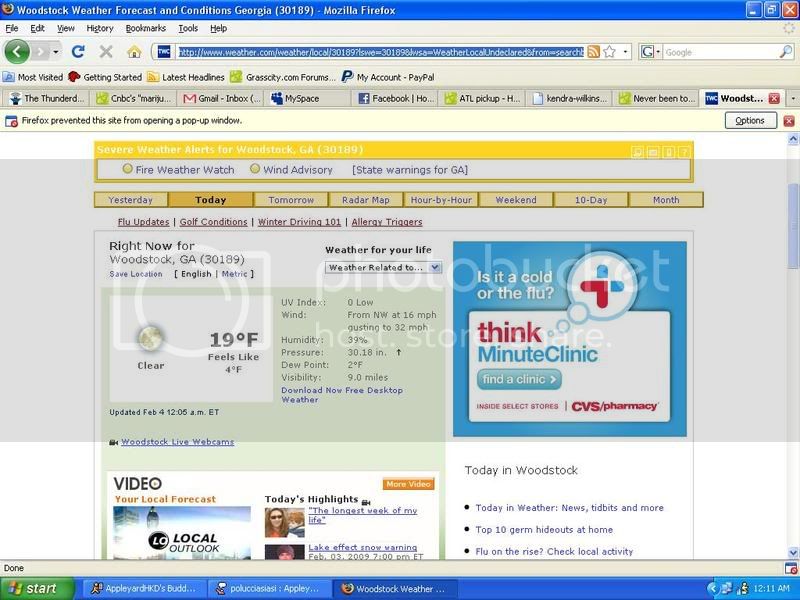Click the Google search engine icon
Image resolution: width=800 pixels, height=600 pixels.
(647, 52)
